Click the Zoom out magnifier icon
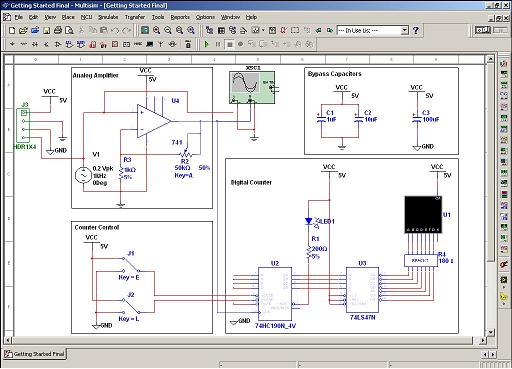512x369 pixels. coord(168,31)
